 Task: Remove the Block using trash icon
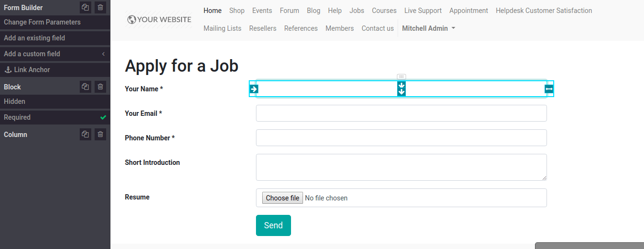[100, 87]
